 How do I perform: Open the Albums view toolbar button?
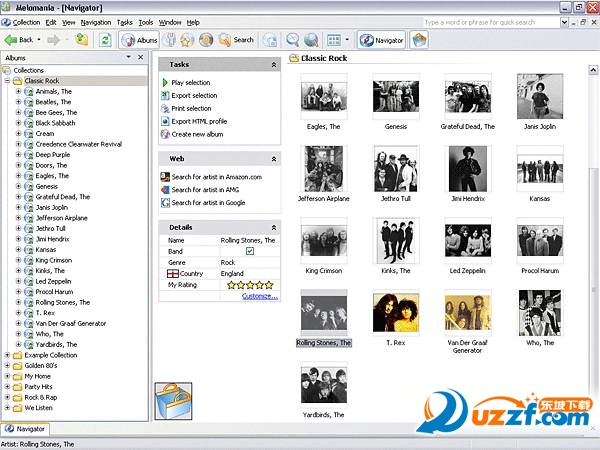pos(139,40)
